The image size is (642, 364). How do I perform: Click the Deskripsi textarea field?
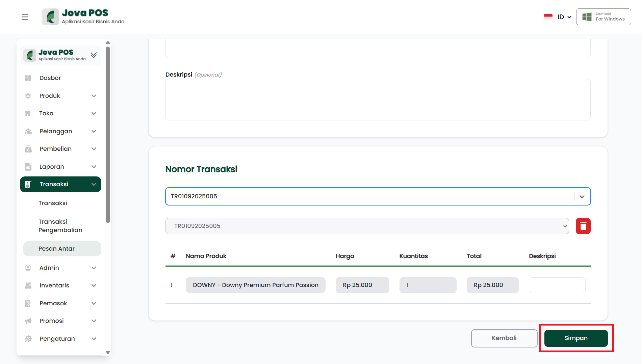[378, 100]
